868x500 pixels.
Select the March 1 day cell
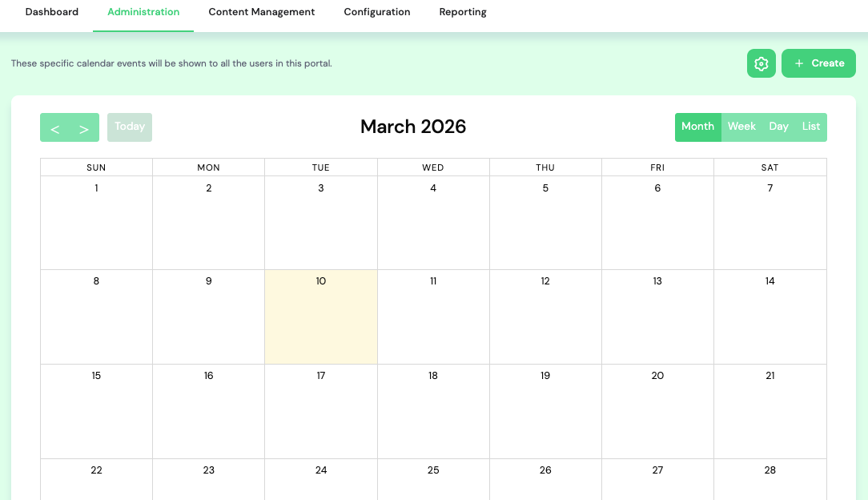96,223
